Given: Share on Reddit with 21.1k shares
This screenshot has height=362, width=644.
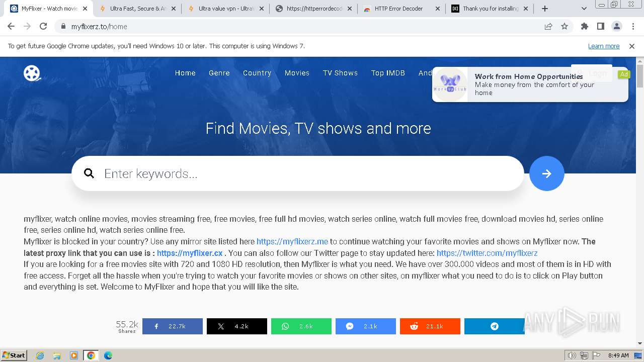Looking at the screenshot, I should click(430, 326).
